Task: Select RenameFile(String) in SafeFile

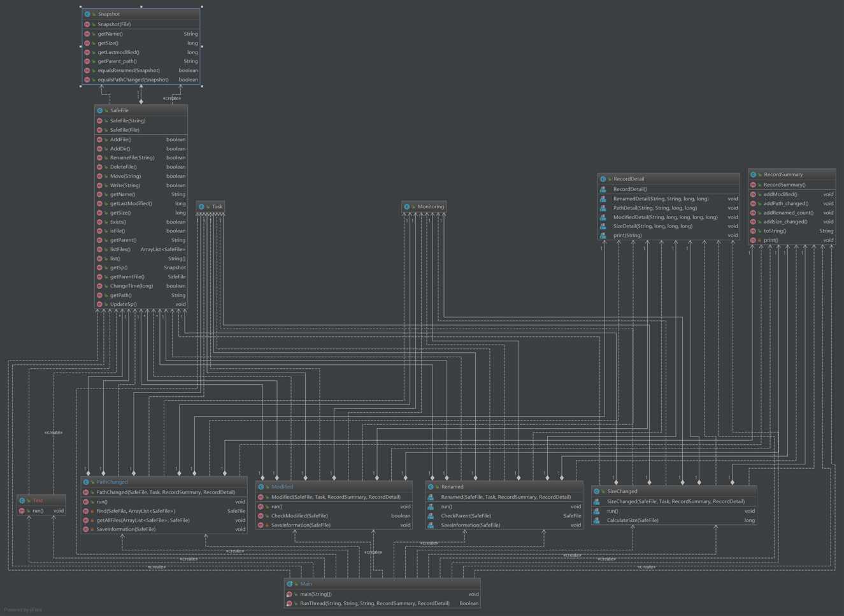Action: [x=141, y=158]
